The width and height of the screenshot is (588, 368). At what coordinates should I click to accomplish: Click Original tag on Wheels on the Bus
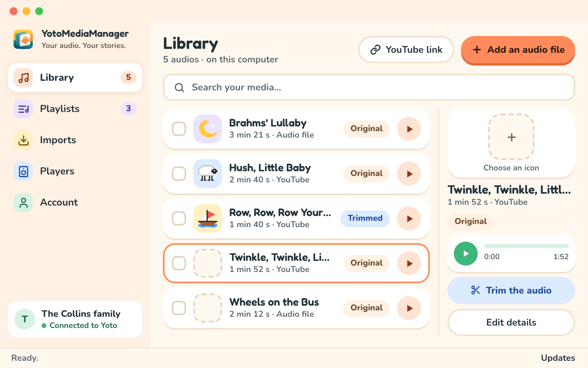[x=367, y=308]
